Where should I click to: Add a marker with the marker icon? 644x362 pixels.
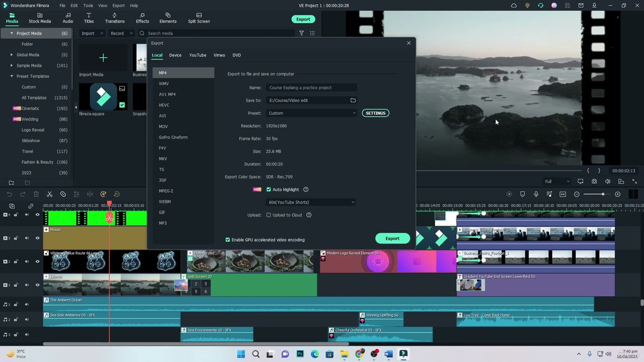[x=522, y=194]
